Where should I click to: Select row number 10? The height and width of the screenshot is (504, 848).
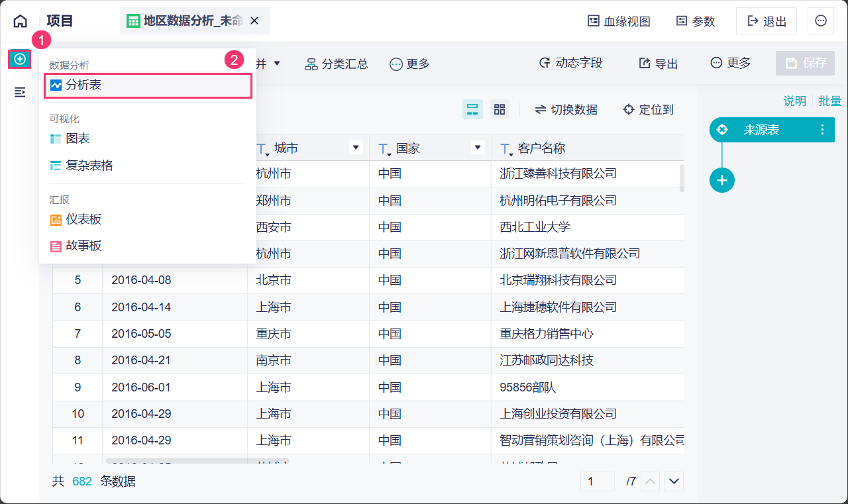pyautogui.click(x=78, y=414)
